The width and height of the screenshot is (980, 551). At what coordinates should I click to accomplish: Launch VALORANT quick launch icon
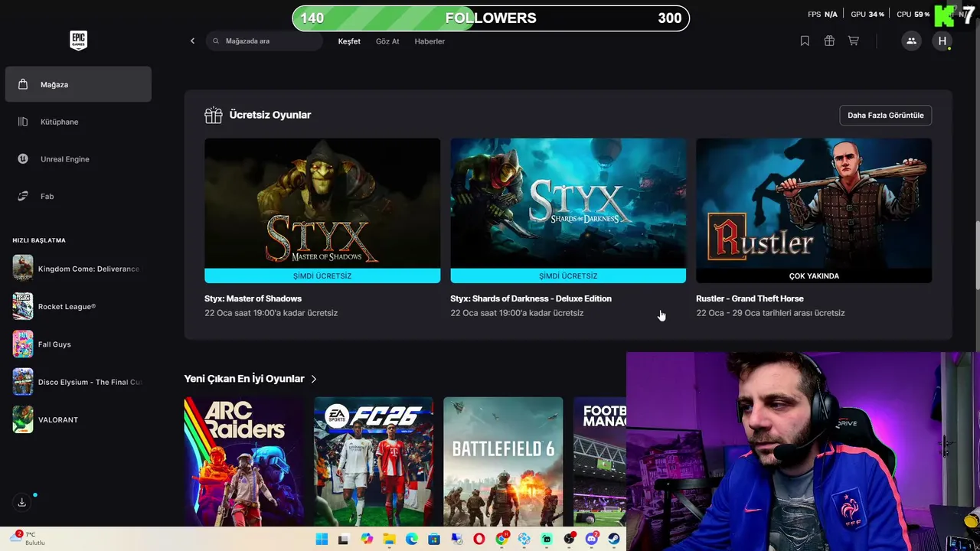23,419
